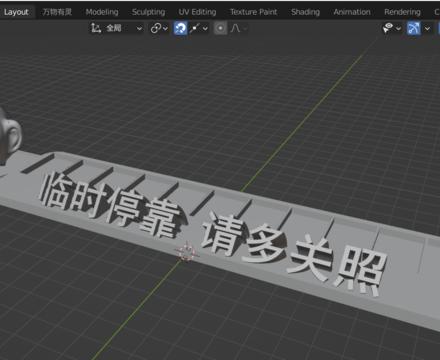
Task: Open the proportional falloff curve icon
Action: tap(236, 28)
